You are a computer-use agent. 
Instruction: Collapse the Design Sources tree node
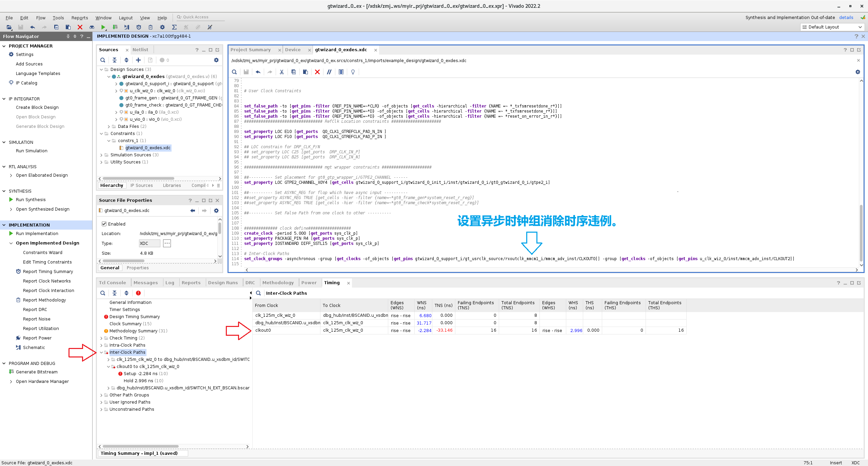pyautogui.click(x=101, y=70)
